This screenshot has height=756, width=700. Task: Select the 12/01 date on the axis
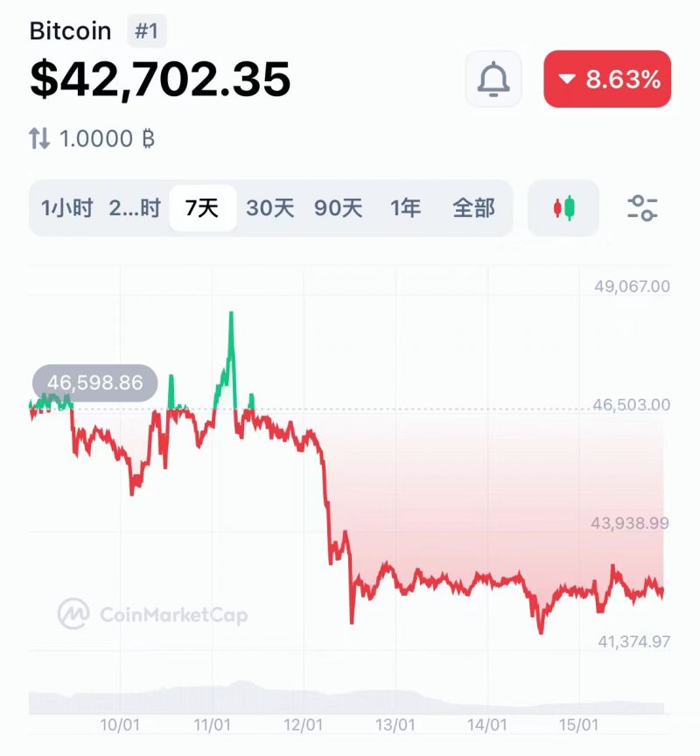(x=304, y=724)
